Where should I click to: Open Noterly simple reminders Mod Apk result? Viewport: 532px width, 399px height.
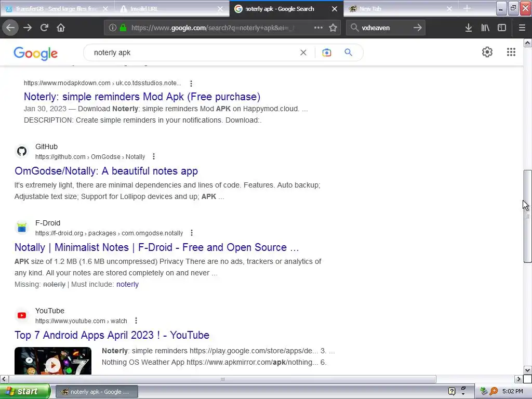(x=142, y=97)
